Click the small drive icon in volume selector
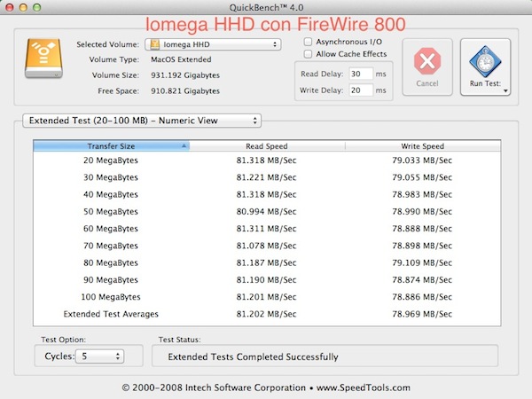This screenshot has height=399, width=532. tap(154, 44)
